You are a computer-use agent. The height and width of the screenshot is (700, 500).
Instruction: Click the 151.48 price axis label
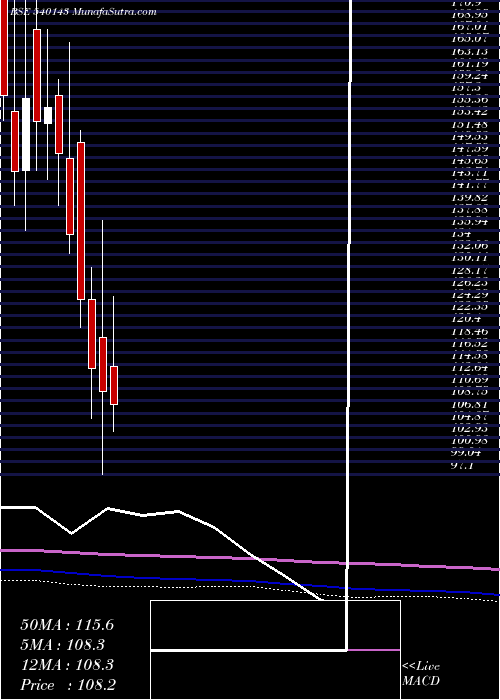(x=469, y=124)
